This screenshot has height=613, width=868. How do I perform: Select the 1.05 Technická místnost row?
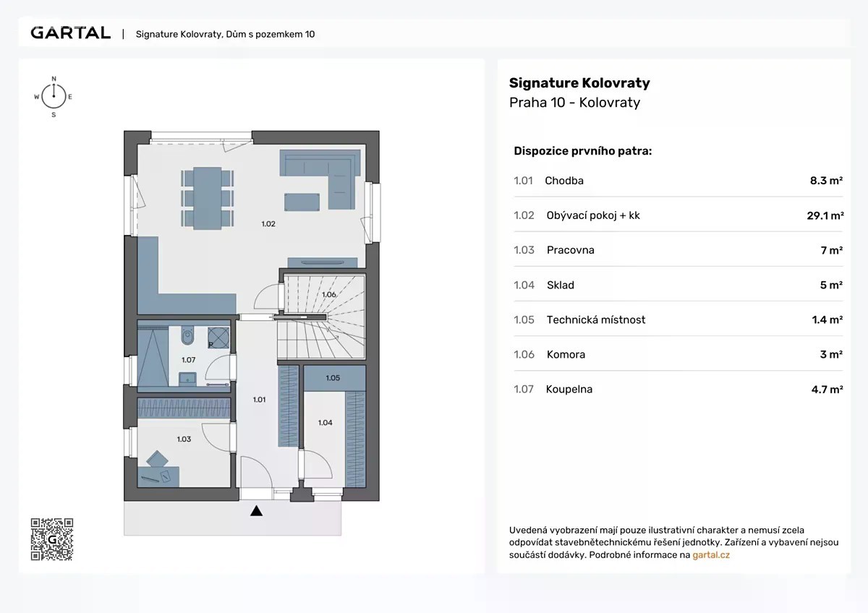click(x=677, y=320)
